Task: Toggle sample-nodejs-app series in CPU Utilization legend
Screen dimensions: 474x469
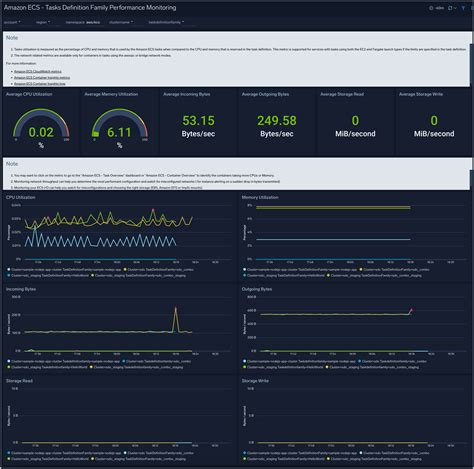Action: pos(64,270)
